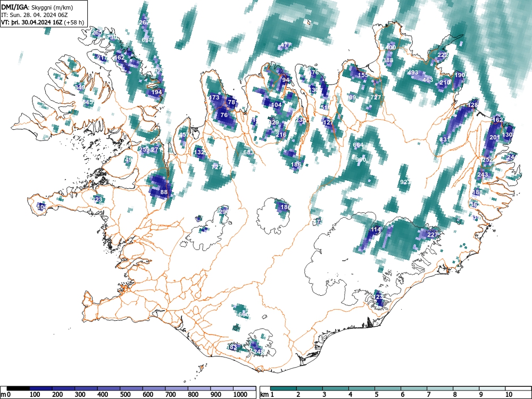Click the '8' label on the km legend

[x=455, y=395]
